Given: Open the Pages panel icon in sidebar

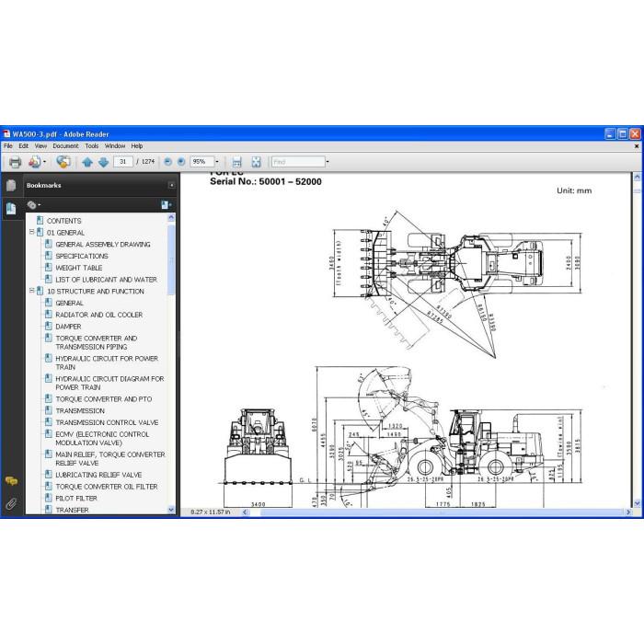Looking at the screenshot, I should coord(11,186).
